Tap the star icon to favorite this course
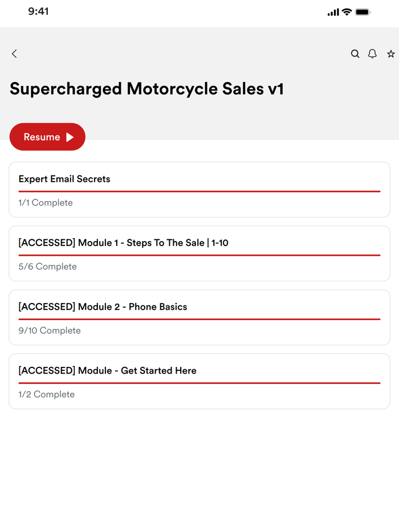This screenshot has width=399, height=532. [390, 54]
